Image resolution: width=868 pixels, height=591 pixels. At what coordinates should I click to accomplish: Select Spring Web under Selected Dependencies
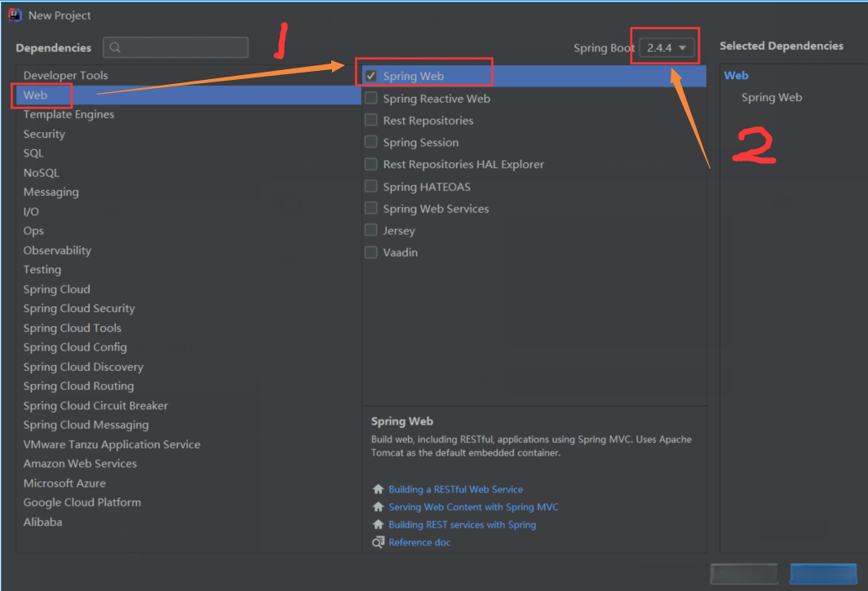click(772, 98)
